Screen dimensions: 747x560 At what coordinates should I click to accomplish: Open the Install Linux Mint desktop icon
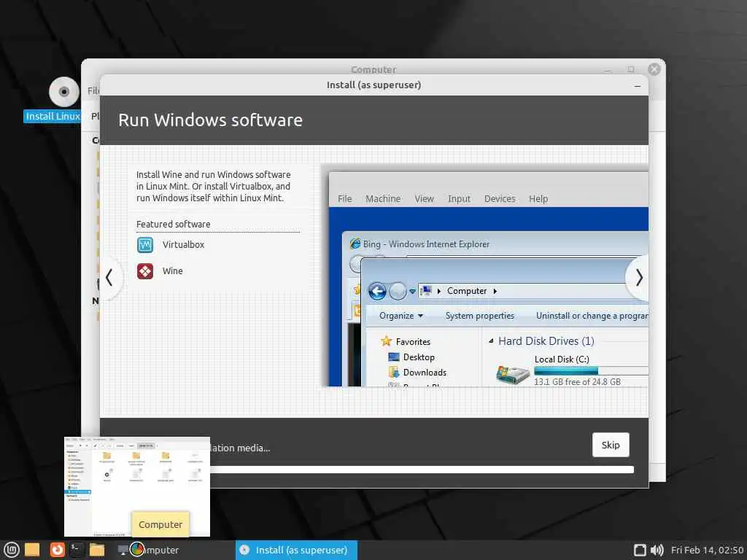pos(63,92)
